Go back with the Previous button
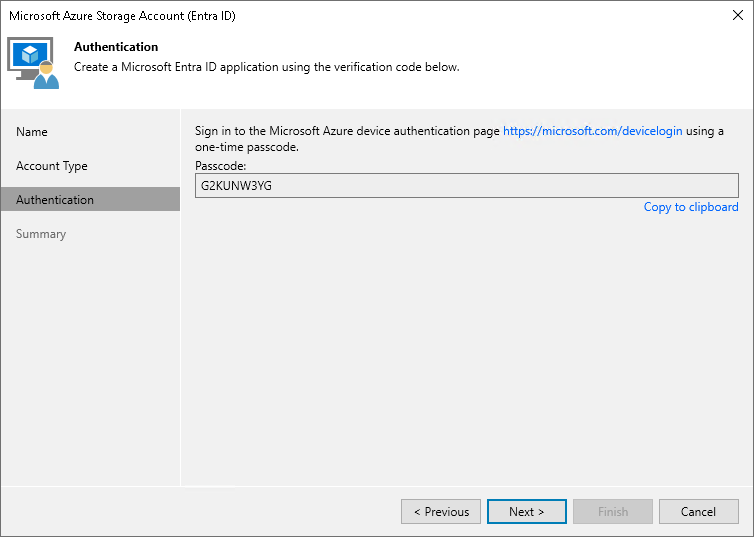 point(441,512)
